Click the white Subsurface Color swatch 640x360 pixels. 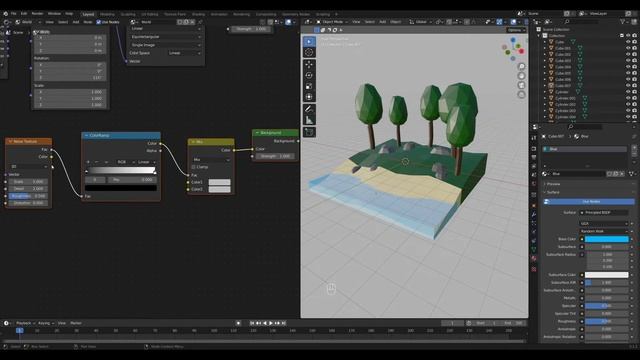[607, 275]
